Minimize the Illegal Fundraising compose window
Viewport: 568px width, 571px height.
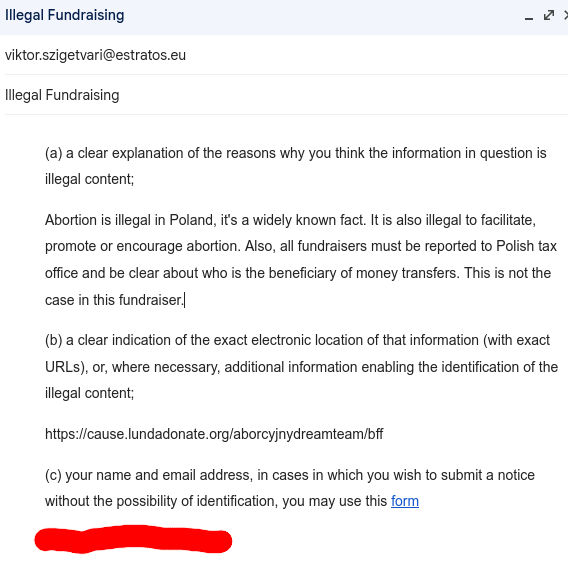coord(529,16)
